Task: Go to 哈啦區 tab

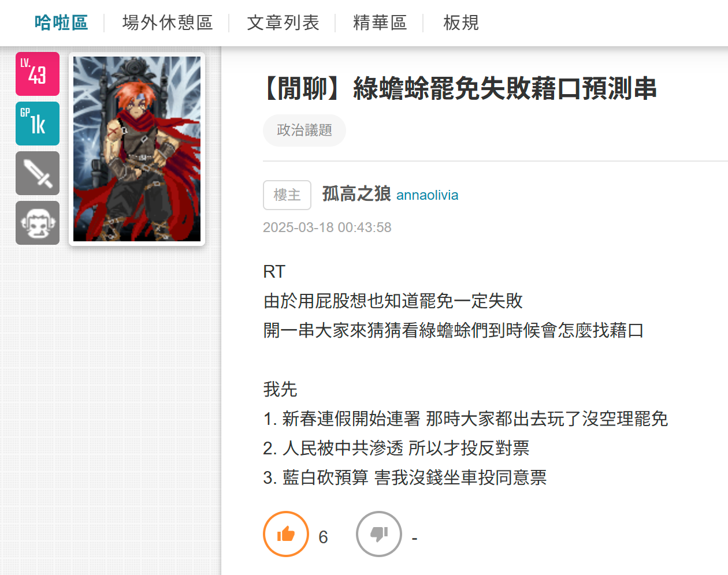Action: pyautogui.click(x=61, y=23)
